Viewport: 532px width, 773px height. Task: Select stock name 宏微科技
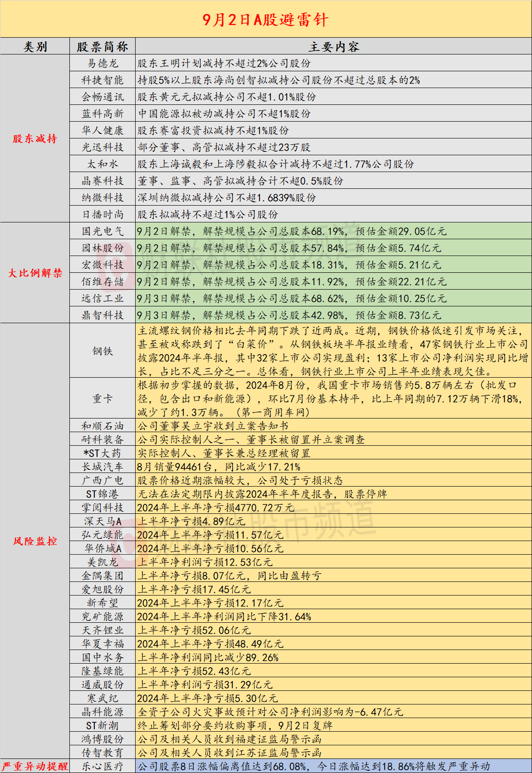click(102, 265)
